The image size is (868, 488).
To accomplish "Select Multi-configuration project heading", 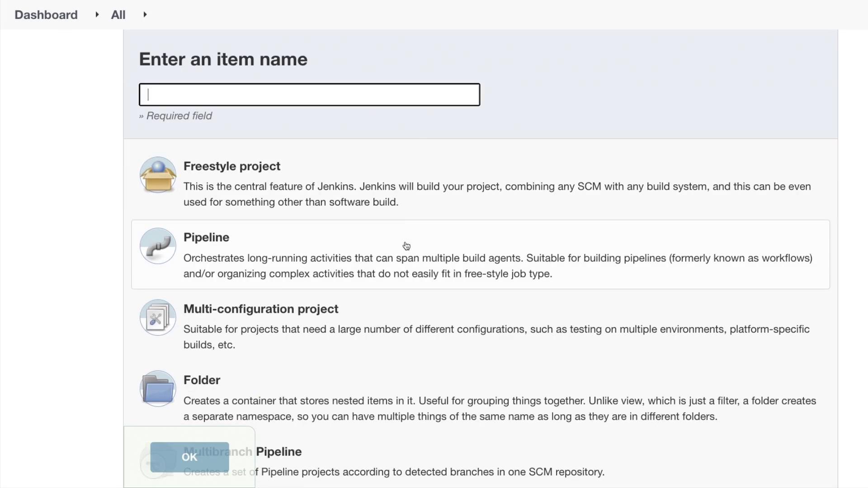I will tap(260, 309).
